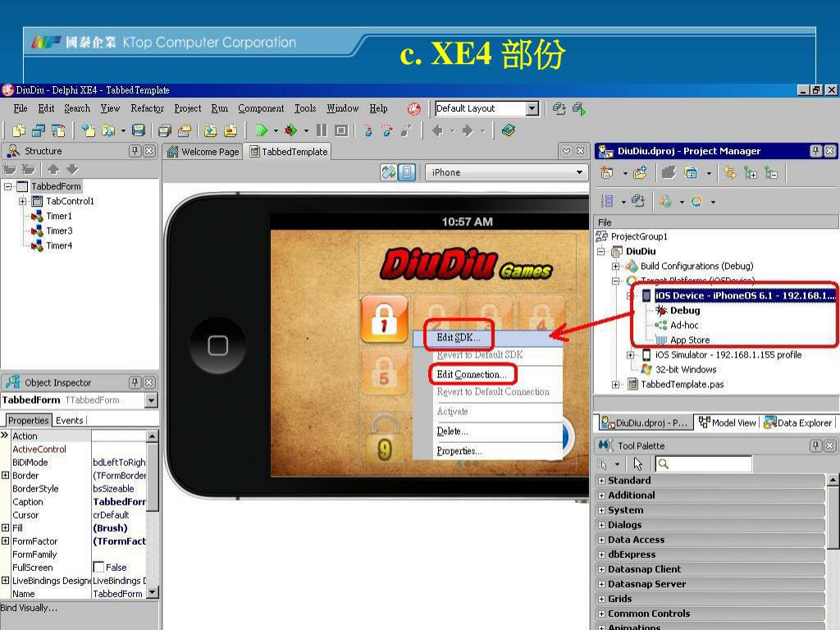Toggle the FullScreen False checkbox
This screenshot has width=840, height=630.
pyautogui.click(x=98, y=567)
